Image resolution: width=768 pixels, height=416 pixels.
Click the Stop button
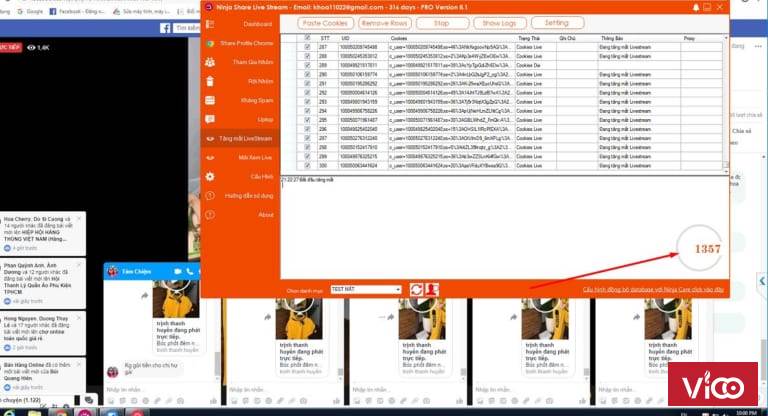point(442,23)
